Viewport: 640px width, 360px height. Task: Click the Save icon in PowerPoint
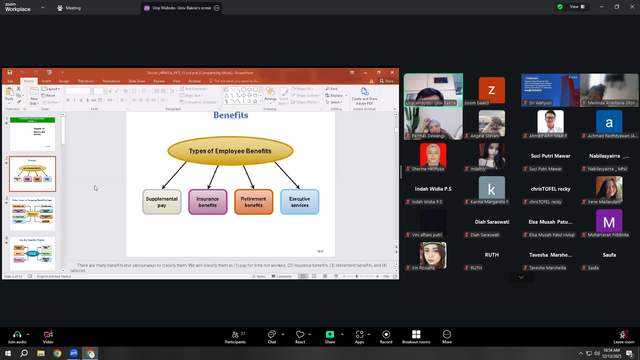pos(10,72)
